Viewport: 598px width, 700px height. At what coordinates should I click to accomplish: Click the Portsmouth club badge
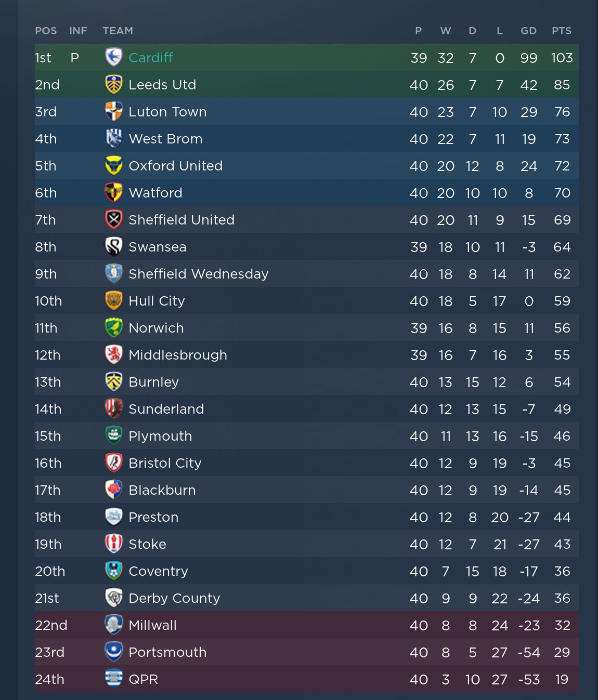click(x=113, y=652)
